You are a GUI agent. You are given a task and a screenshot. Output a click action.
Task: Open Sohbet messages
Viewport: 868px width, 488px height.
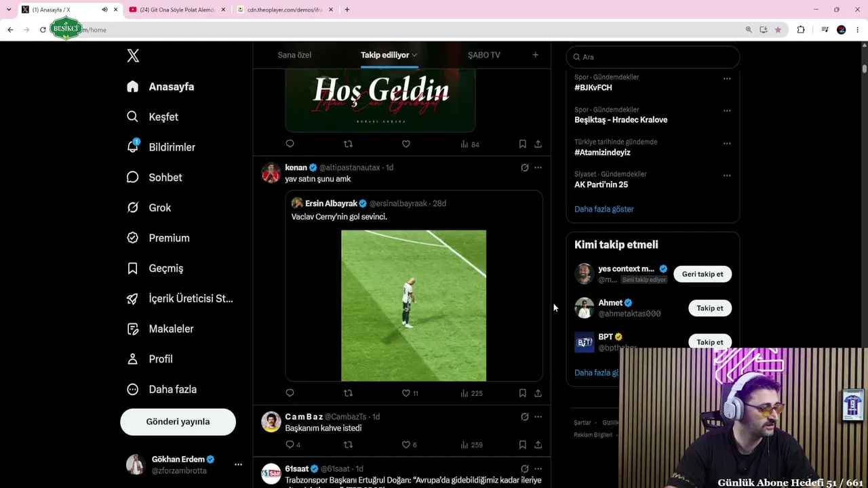[x=155, y=178]
